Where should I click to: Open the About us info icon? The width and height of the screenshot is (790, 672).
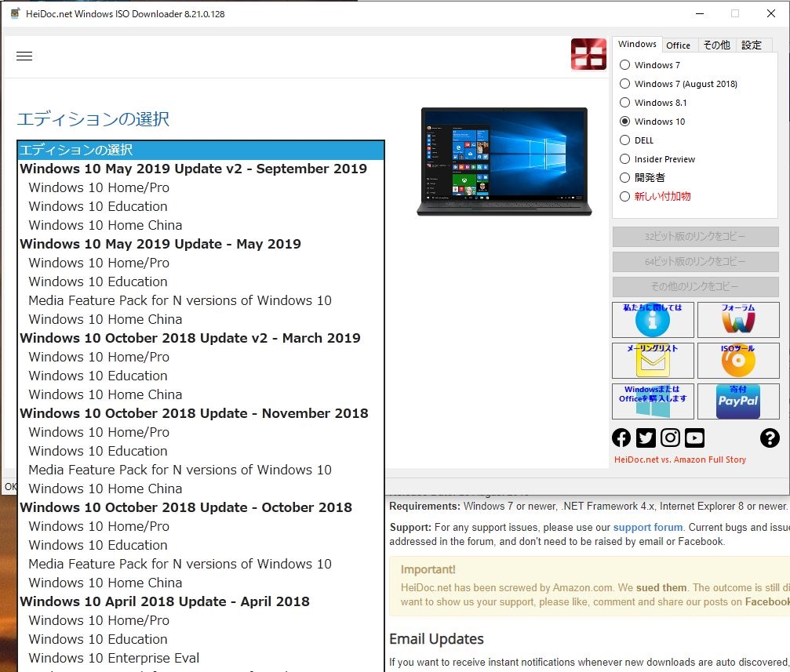point(653,320)
